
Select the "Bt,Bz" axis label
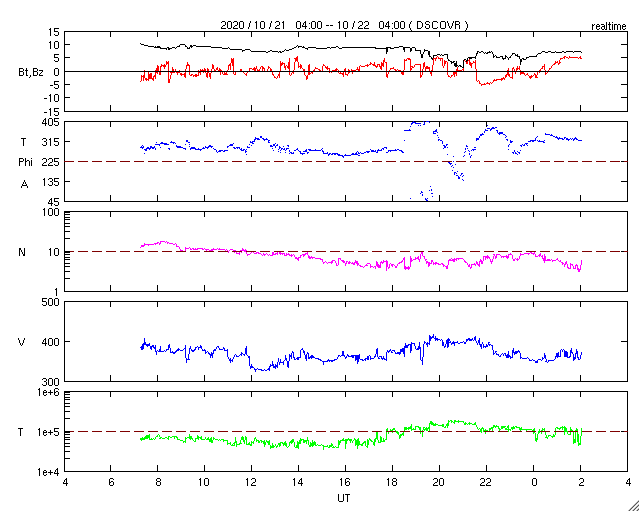click(x=31, y=73)
